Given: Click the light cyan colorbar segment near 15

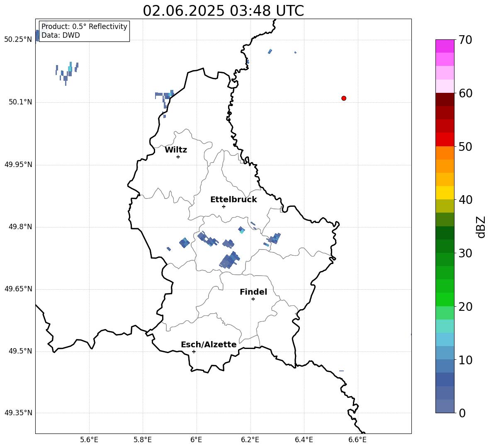Looking at the screenshot, I should pyautogui.click(x=445, y=326).
